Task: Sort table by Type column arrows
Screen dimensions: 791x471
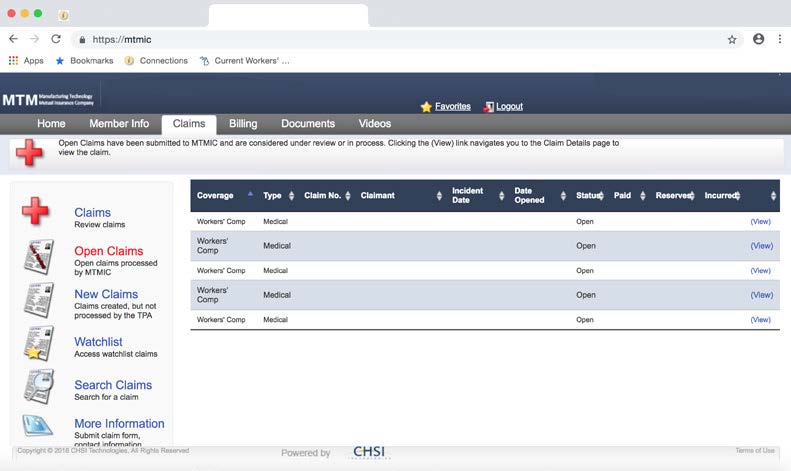Action: tap(291, 196)
